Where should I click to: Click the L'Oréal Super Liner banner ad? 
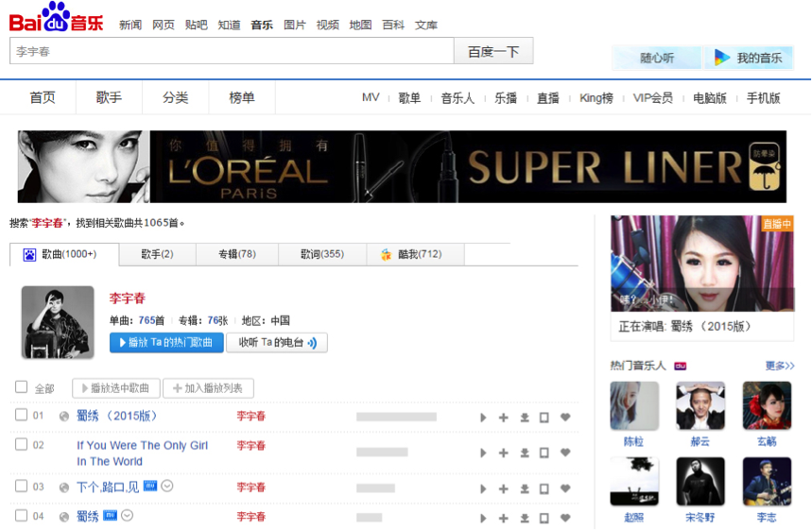pyautogui.click(x=402, y=166)
